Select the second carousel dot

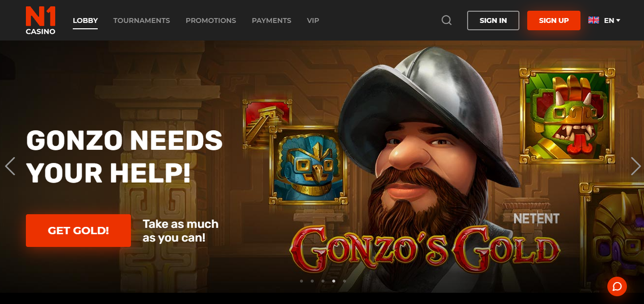(312, 281)
